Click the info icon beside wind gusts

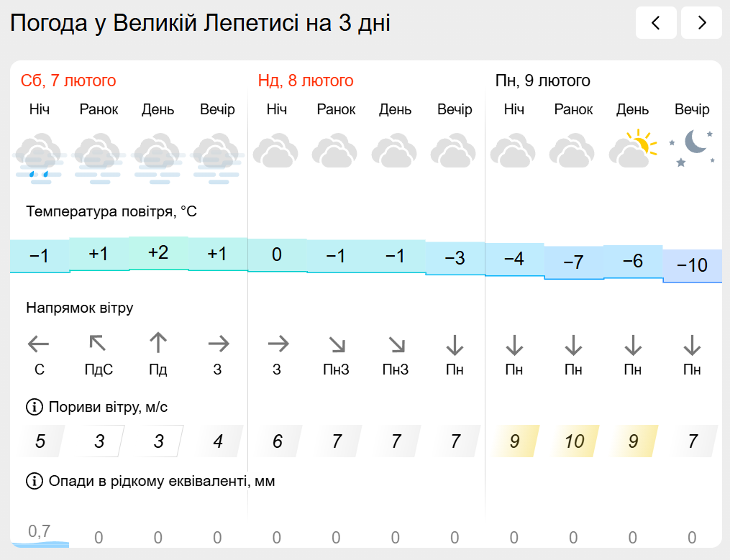(35, 408)
